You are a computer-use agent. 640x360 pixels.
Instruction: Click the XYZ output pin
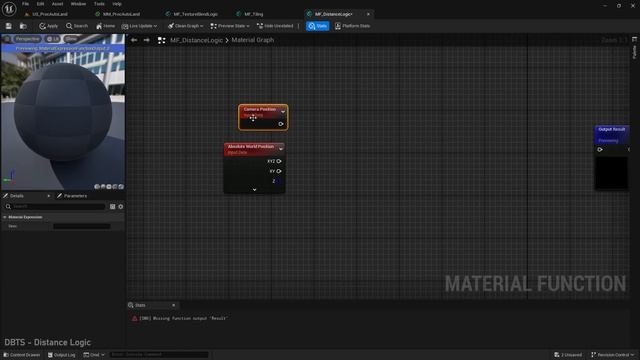tap(279, 161)
